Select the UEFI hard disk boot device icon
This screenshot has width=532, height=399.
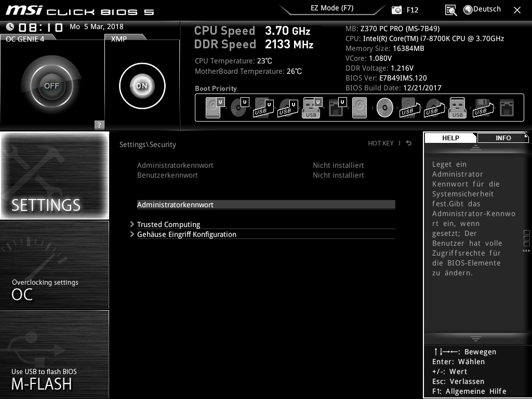[x=215, y=108]
